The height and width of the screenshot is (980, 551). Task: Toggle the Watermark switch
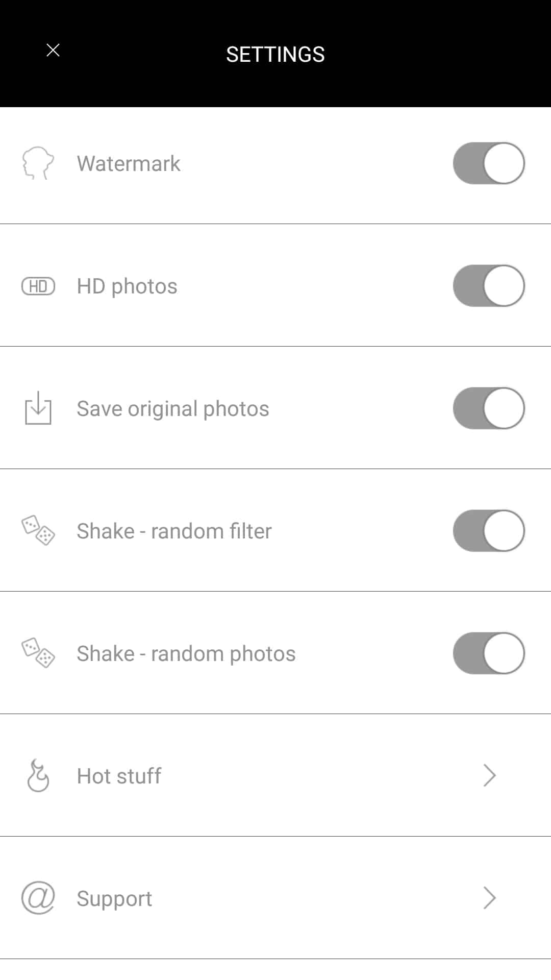[489, 163]
